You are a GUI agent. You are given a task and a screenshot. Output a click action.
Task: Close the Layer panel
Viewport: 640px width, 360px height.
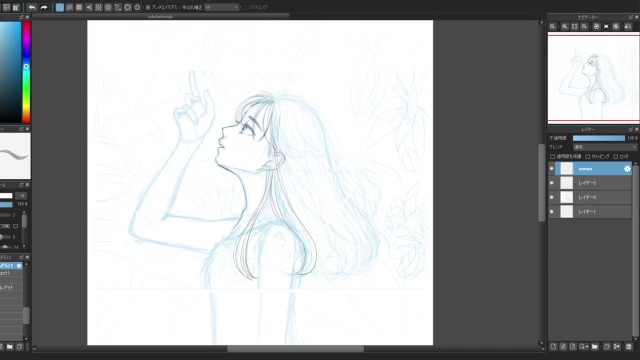[x=636, y=129]
